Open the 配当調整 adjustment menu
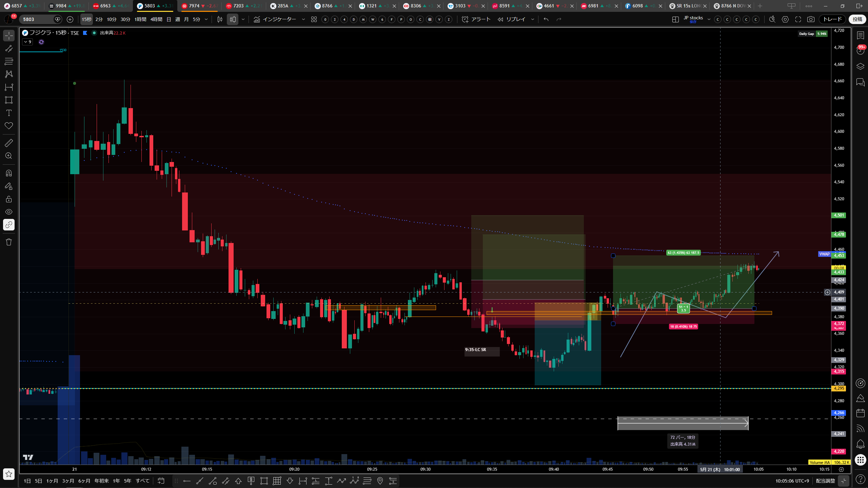Viewport: 868px width, 488px height. (x=825, y=481)
